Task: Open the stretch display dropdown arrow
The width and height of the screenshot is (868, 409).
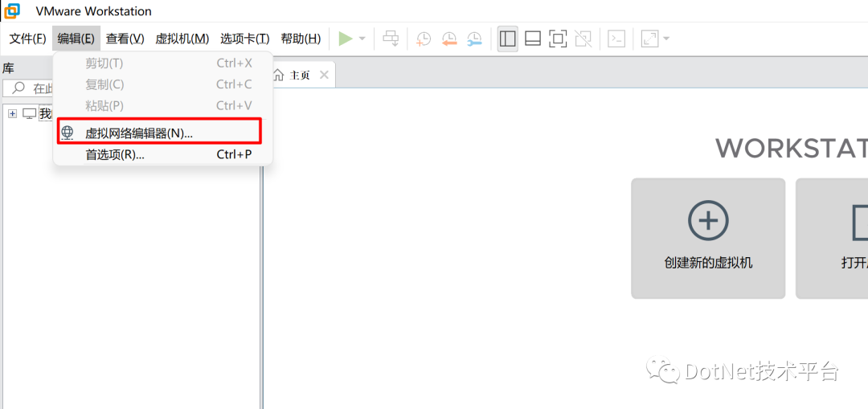Action: 666,39
